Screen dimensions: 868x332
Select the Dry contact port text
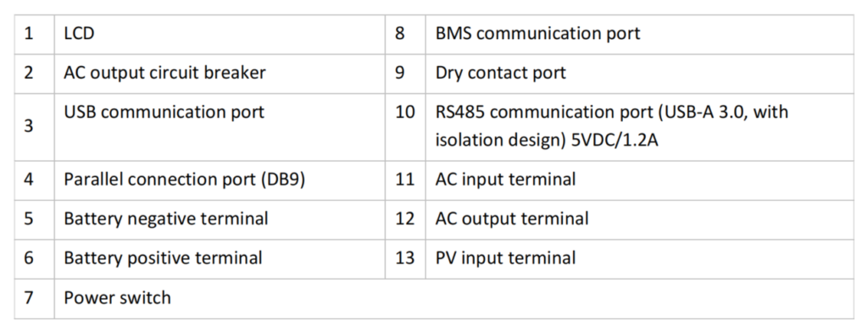[500, 73]
